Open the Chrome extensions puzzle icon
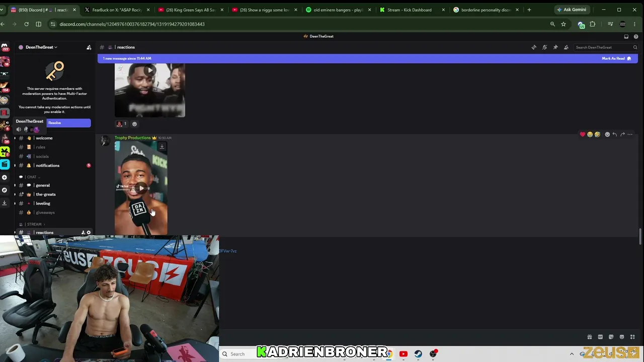 (593, 24)
